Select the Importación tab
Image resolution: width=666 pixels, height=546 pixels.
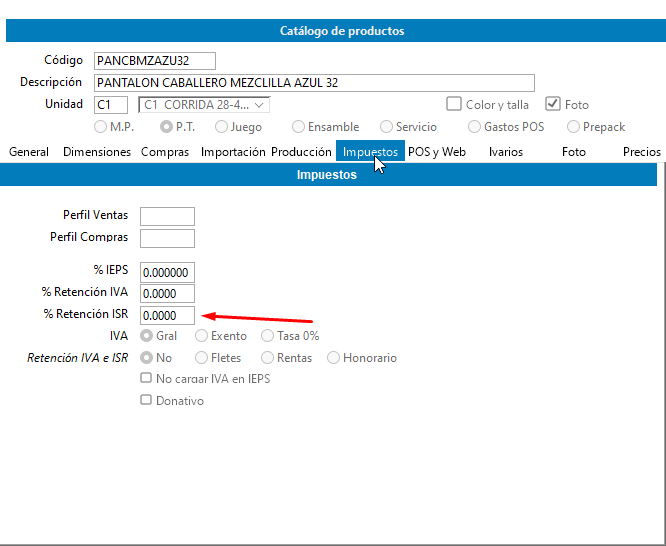tap(233, 152)
